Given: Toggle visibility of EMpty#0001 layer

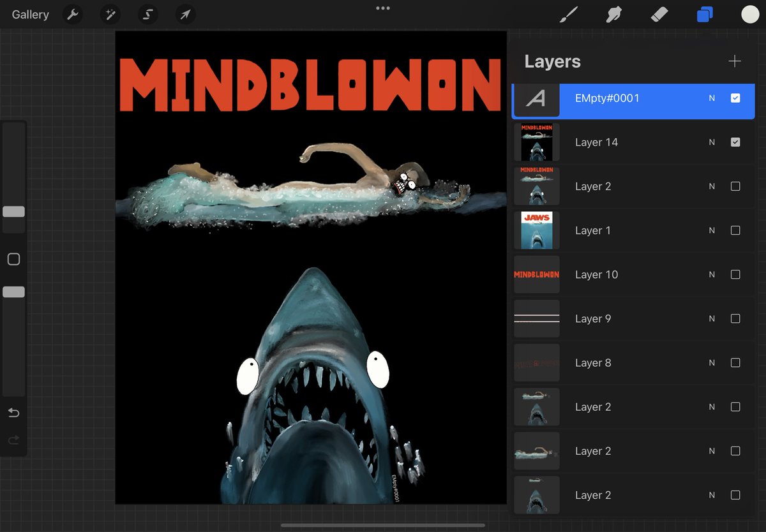Looking at the screenshot, I should click(735, 98).
